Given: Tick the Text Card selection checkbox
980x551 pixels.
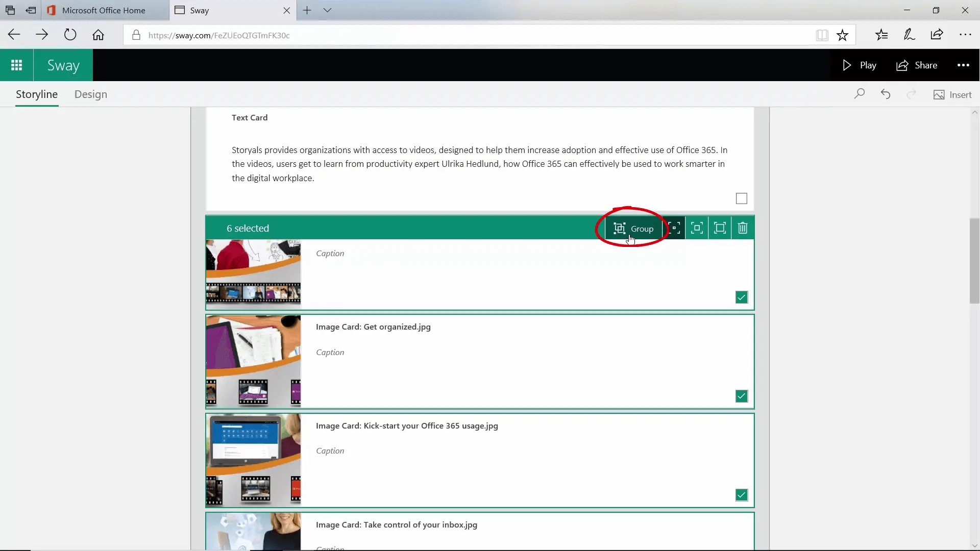Looking at the screenshot, I should pyautogui.click(x=742, y=198).
